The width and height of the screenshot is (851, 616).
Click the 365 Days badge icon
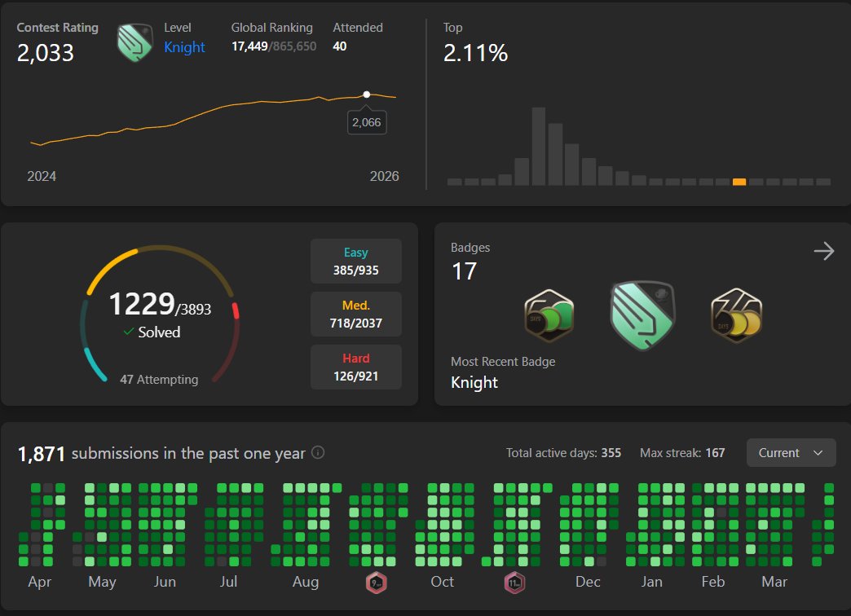(737, 315)
